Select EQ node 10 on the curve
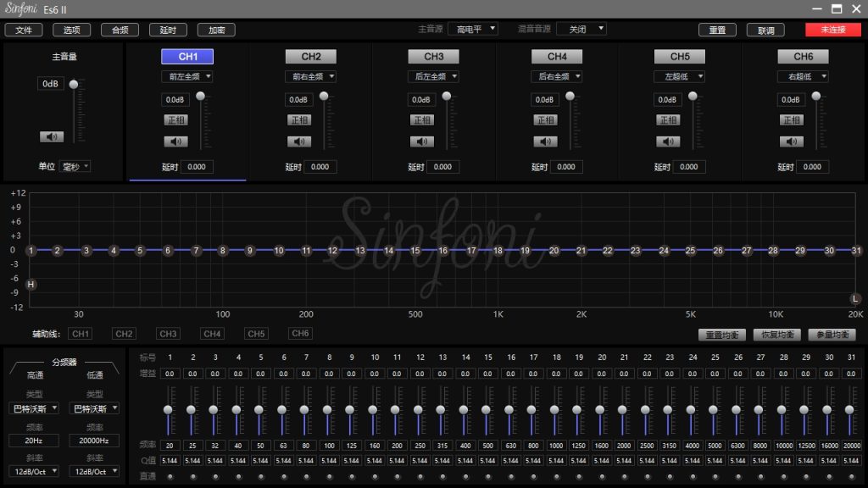Image resolution: width=868 pixels, height=488 pixels. [x=279, y=251]
